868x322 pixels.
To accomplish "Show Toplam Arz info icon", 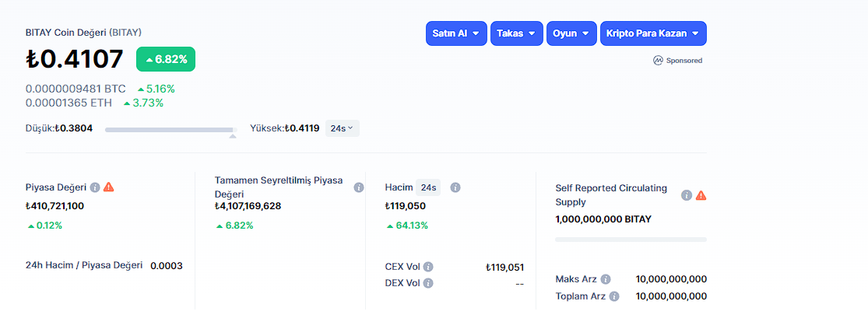I will 614,296.
